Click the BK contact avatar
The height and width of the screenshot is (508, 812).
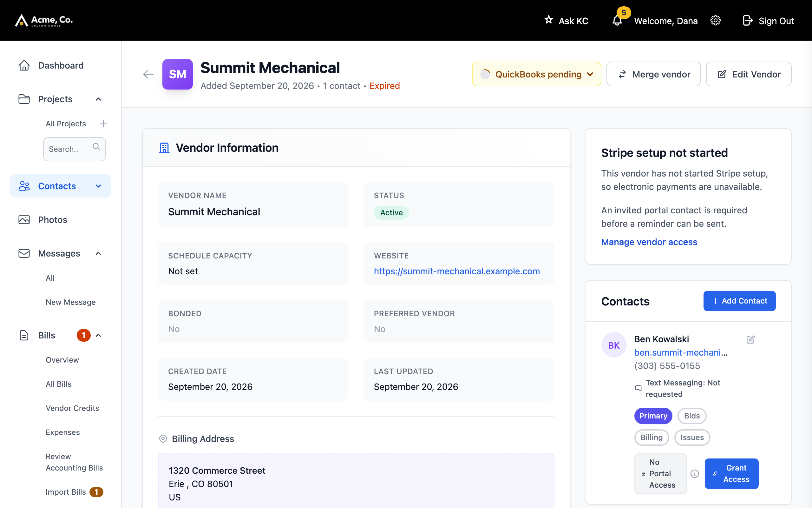[614, 345]
